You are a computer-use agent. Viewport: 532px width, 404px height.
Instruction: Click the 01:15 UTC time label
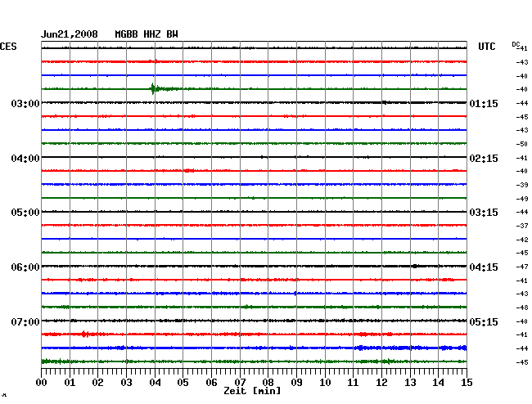pos(484,103)
